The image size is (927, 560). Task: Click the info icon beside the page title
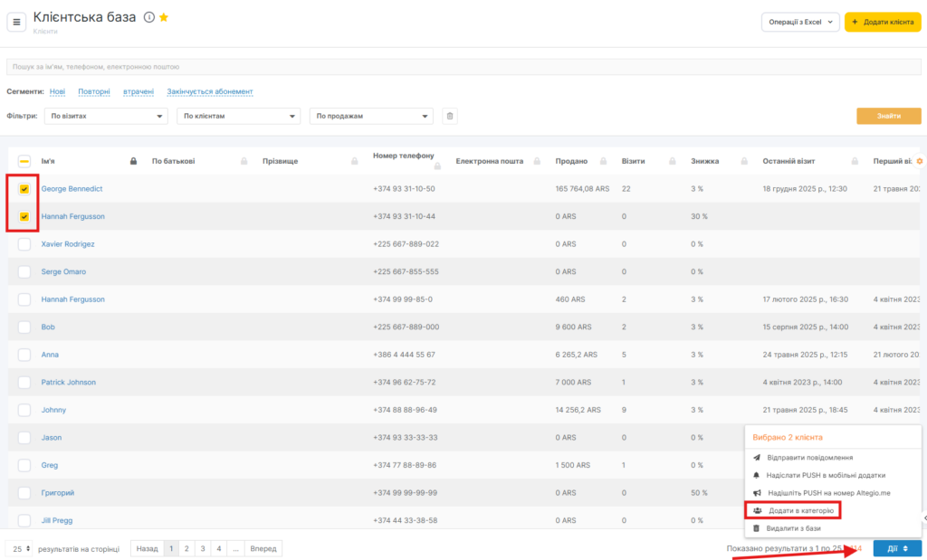click(149, 17)
